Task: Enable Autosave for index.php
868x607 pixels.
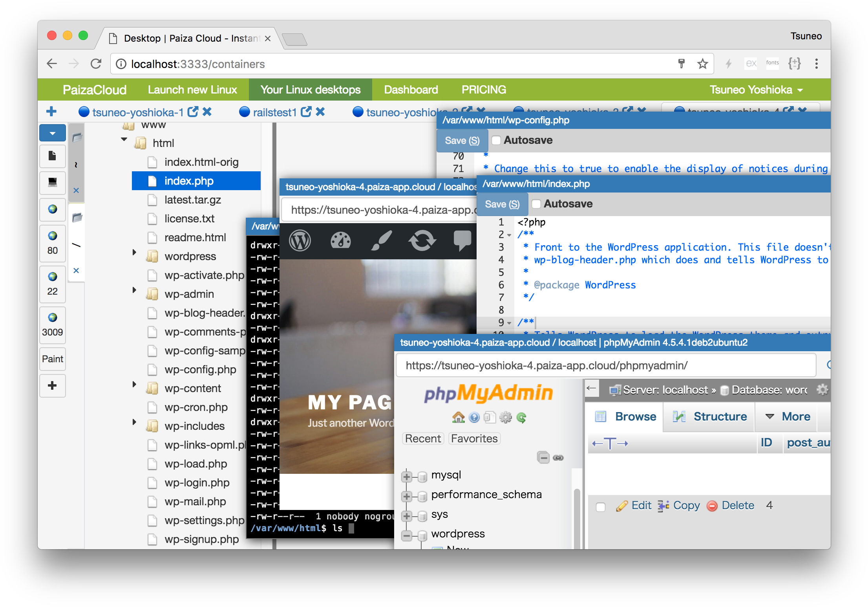Action: point(537,204)
